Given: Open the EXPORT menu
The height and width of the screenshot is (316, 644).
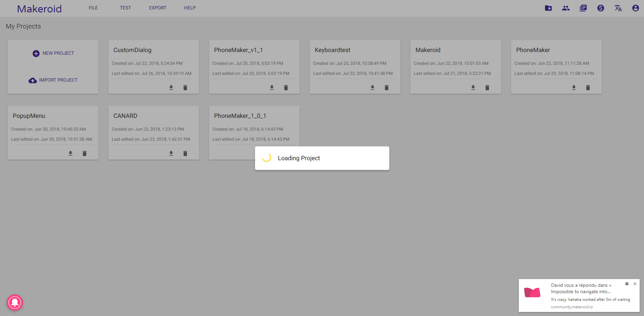Looking at the screenshot, I should [x=158, y=8].
